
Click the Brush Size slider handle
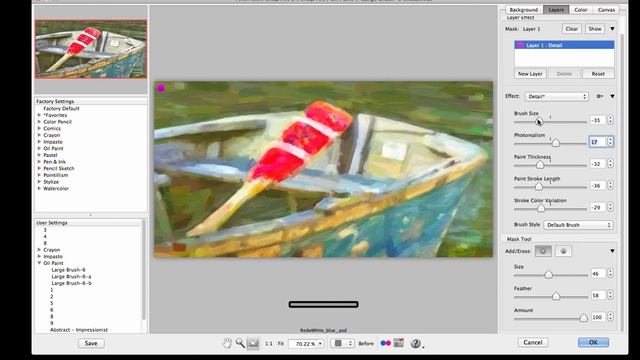[539, 121]
